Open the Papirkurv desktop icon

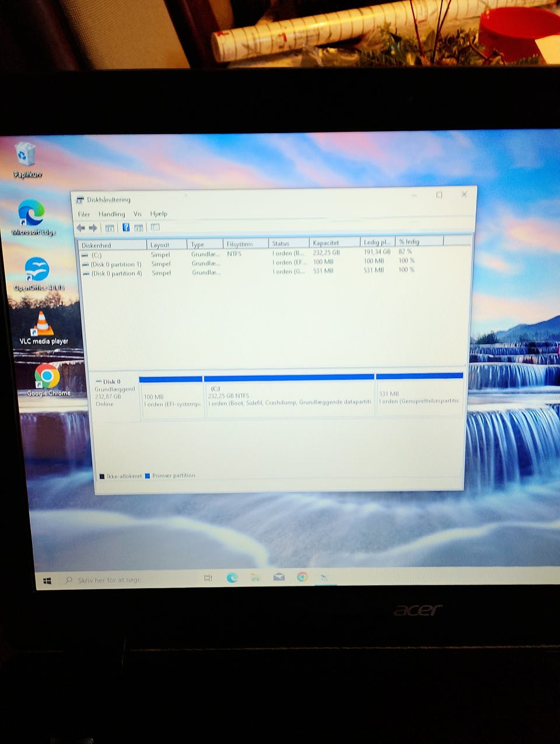pos(26,160)
